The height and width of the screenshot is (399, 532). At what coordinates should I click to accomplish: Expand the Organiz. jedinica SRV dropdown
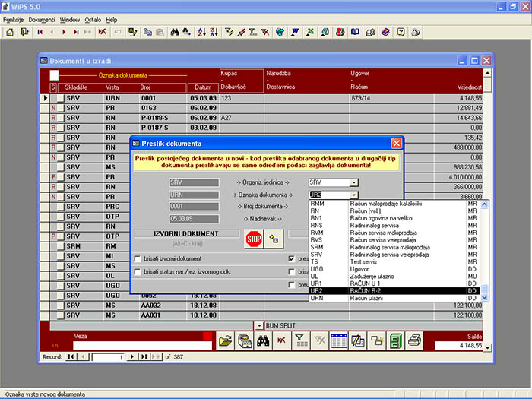tap(354, 182)
